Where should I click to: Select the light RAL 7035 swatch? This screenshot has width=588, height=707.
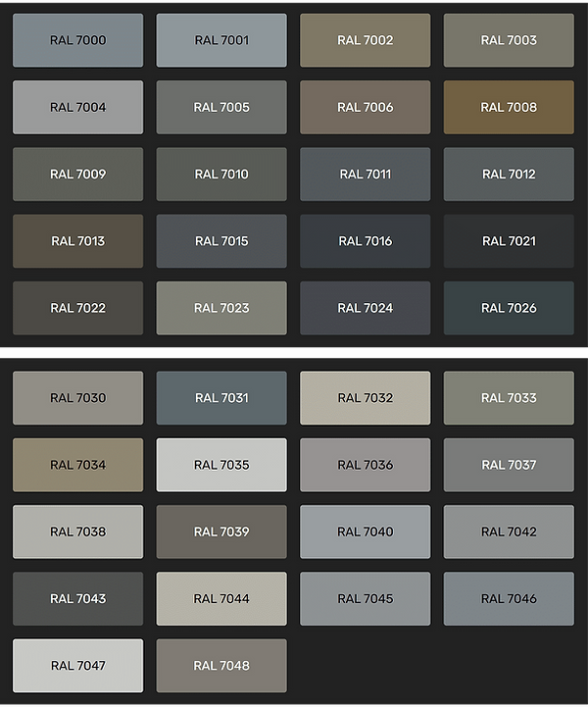tap(221, 465)
